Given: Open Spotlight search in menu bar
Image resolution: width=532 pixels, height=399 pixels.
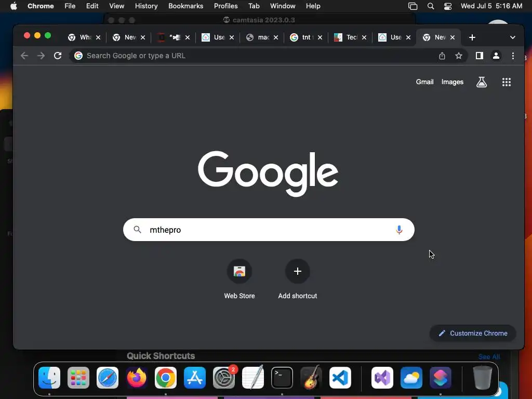Looking at the screenshot, I should pos(431,6).
